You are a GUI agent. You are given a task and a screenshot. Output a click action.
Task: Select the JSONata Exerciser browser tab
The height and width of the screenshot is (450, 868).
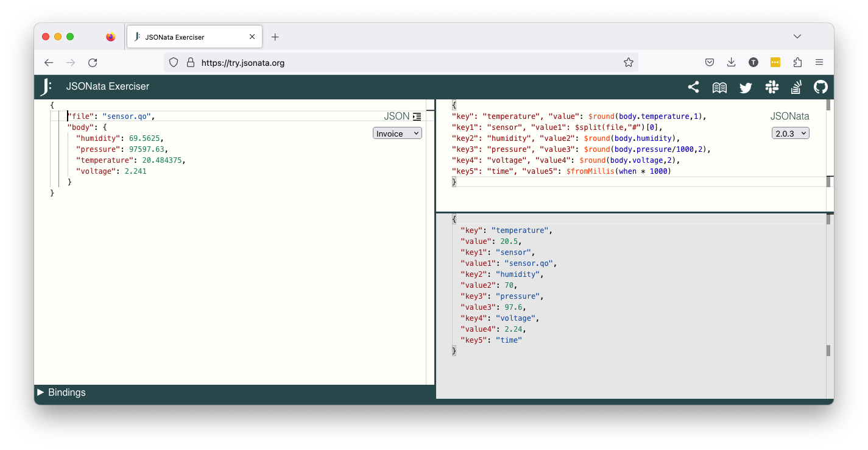(195, 37)
